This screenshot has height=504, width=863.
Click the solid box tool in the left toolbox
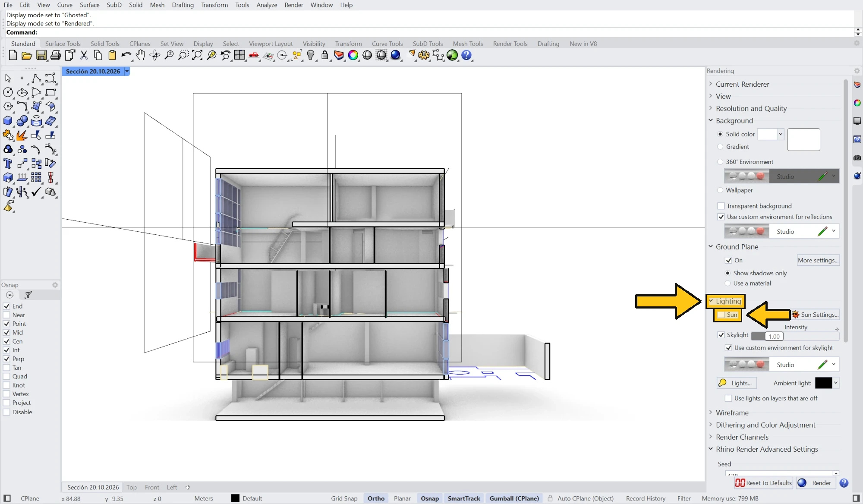click(8, 121)
